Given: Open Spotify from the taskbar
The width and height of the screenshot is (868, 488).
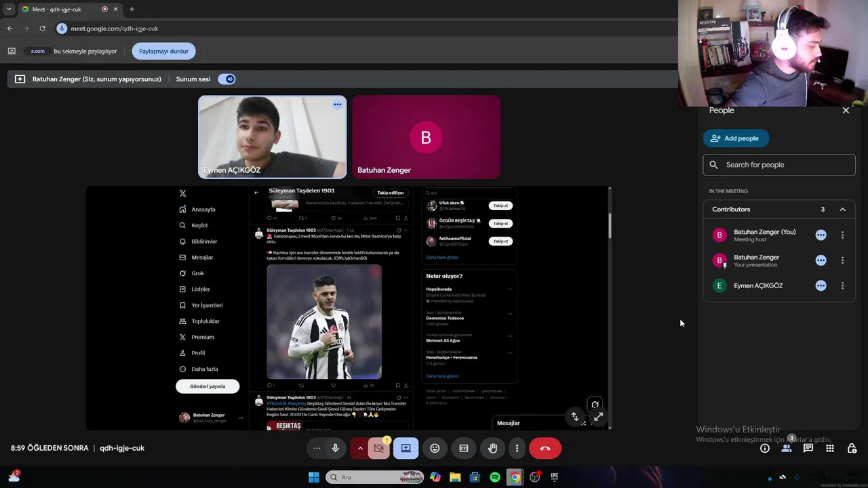Looking at the screenshot, I should point(495,477).
